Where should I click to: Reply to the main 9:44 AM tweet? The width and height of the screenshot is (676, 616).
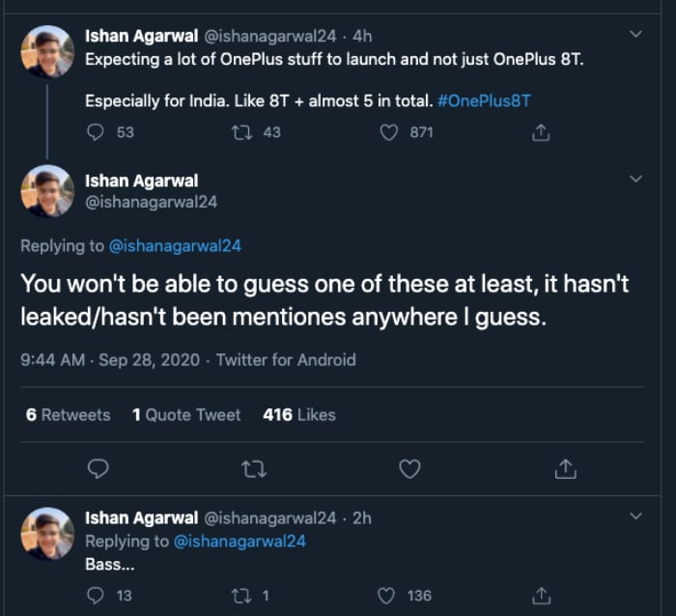tap(97, 468)
